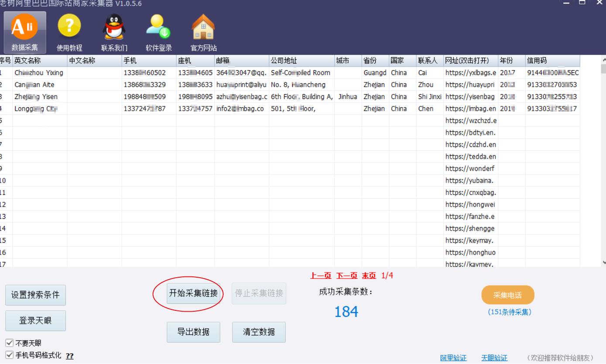The height and width of the screenshot is (364, 606).
Task: Click the 公司地址 column header
Action: (302, 61)
